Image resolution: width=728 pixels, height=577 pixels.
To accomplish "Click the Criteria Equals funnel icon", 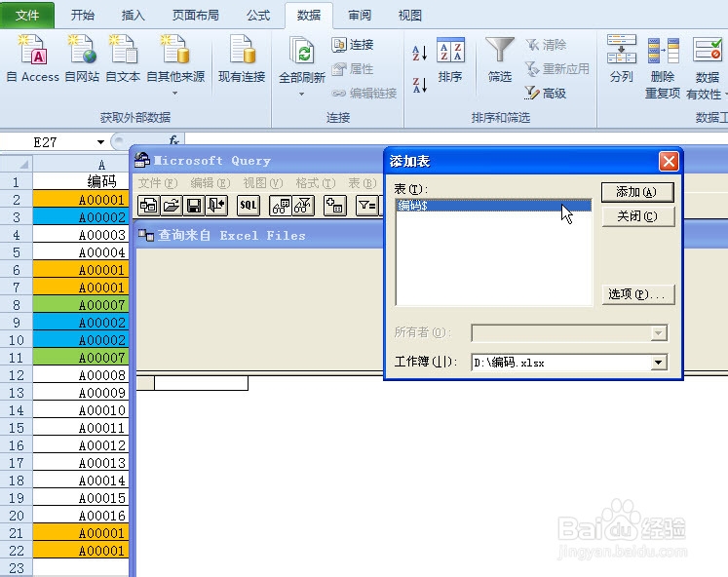I will pos(366,206).
